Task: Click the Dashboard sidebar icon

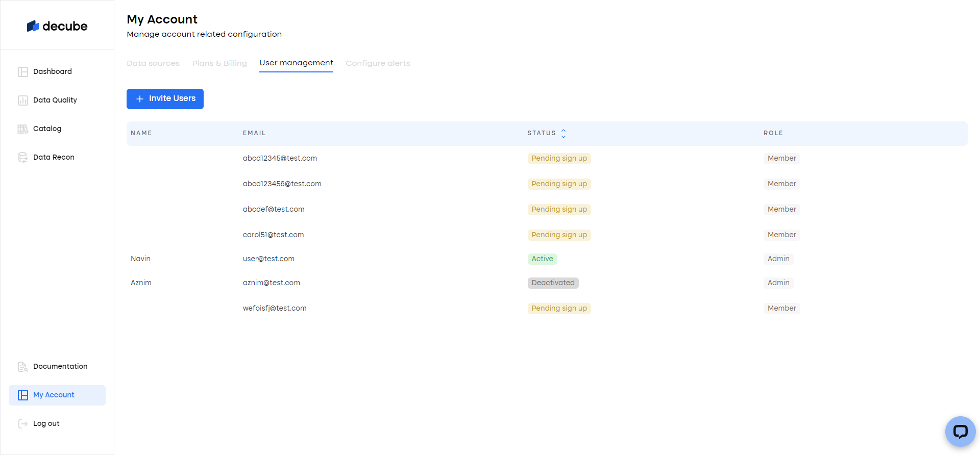Action: point(23,72)
